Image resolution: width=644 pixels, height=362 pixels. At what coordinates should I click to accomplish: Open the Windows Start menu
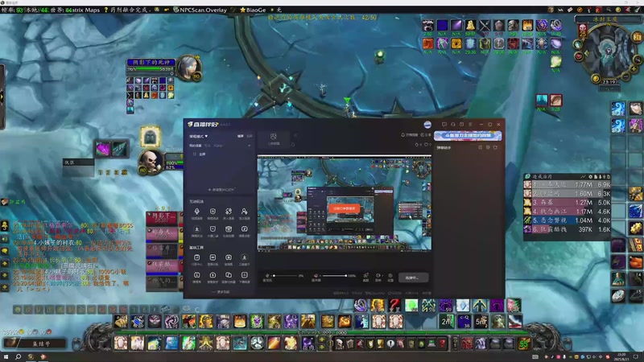coord(6,357)
